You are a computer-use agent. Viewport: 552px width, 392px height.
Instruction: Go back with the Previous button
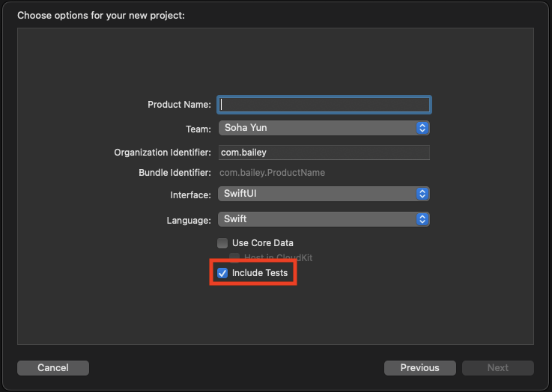[420, 368]
